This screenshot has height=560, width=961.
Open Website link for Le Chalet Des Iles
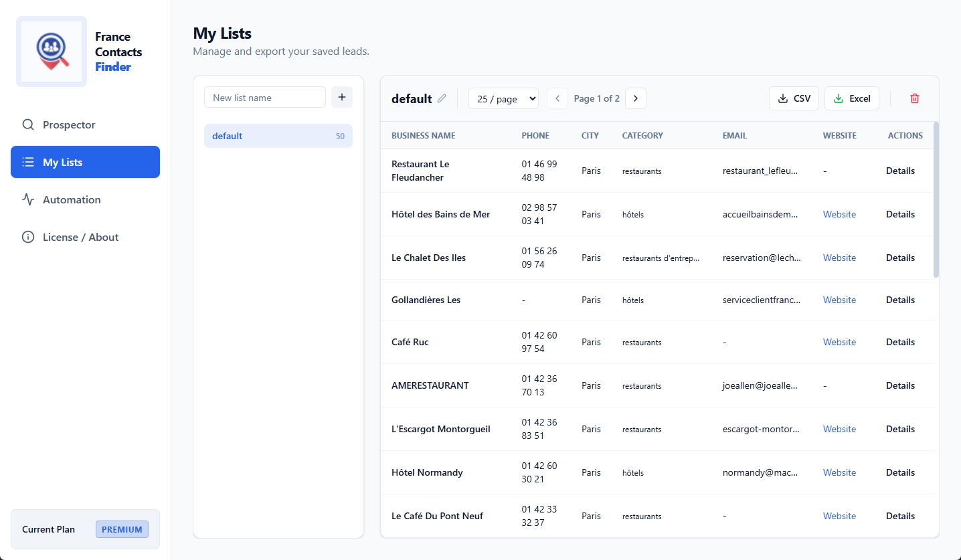tap(839, 257)
